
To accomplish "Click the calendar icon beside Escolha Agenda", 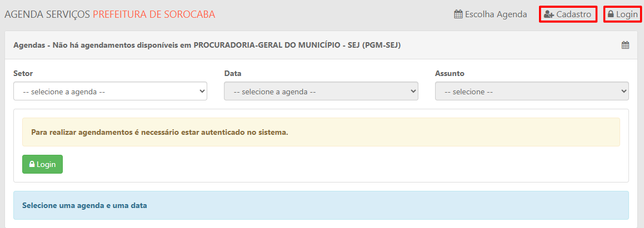I will [x=458, y=14].
